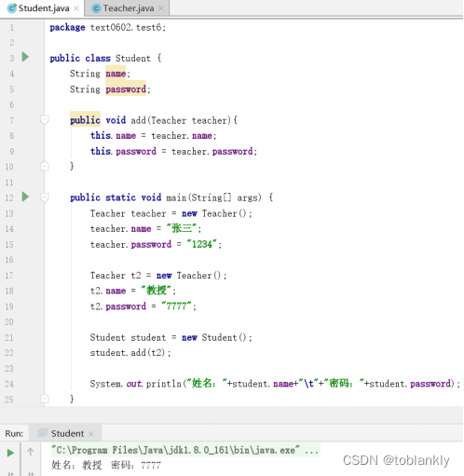Click the "张三" string literal
This screenshot has height=476, width=464.
[x=182, y=228]
